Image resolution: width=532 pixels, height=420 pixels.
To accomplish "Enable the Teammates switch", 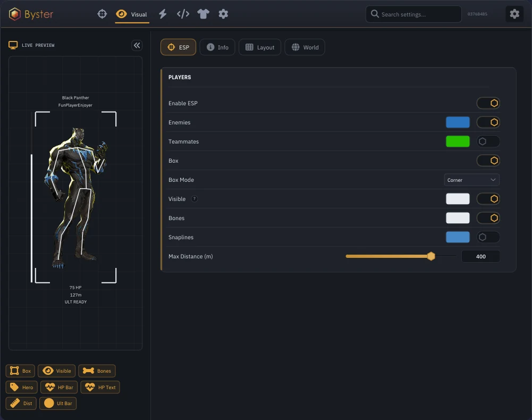I will pyautogui.click(x=488, y=141).
